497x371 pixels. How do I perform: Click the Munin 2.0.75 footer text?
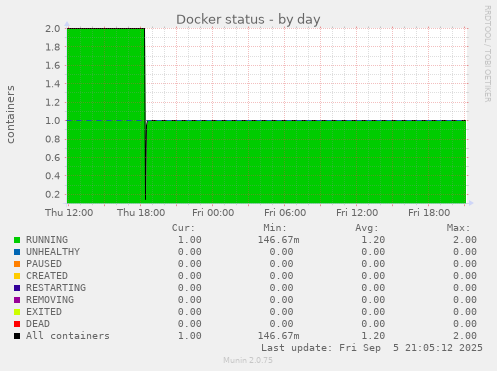(248, 360)
